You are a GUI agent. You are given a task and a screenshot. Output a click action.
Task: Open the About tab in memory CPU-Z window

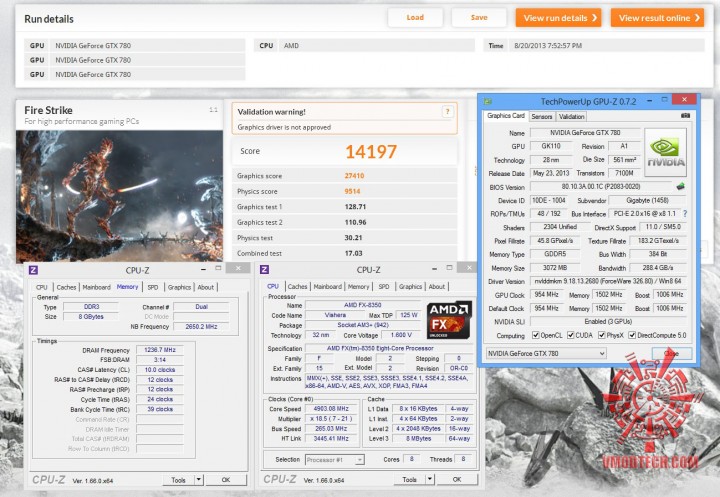(206, 287)
